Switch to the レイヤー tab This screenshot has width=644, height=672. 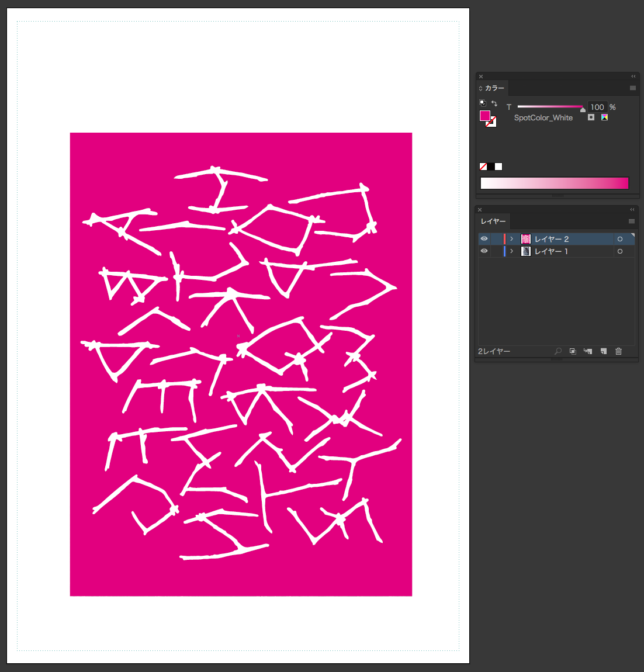tap(493, 221)
